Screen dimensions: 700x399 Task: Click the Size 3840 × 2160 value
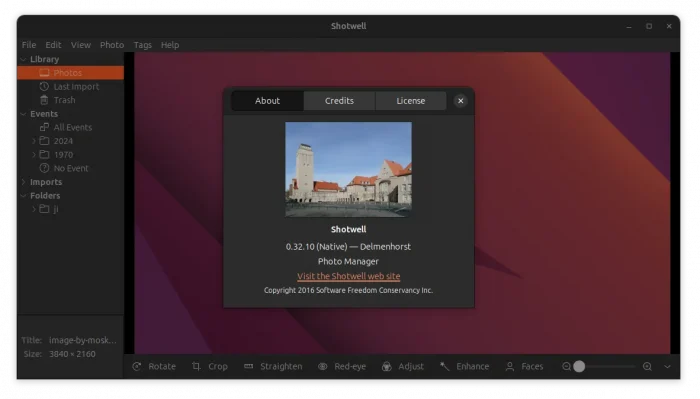(x=72, y=354)
